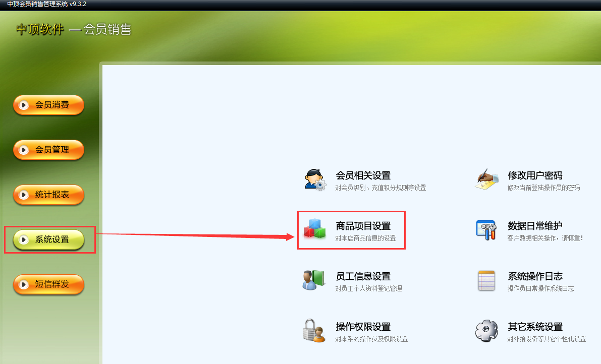Select the 会员管理 sidebar button
601x364 pixels.
point(48,150)
